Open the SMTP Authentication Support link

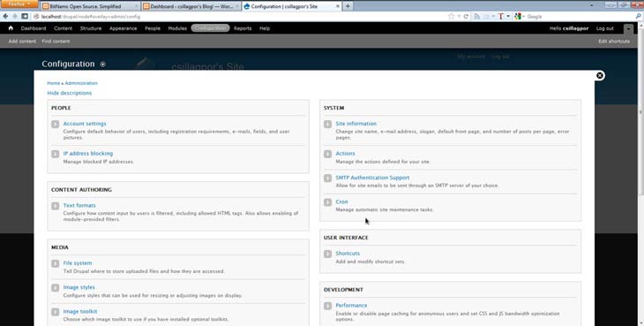point(372,178)
